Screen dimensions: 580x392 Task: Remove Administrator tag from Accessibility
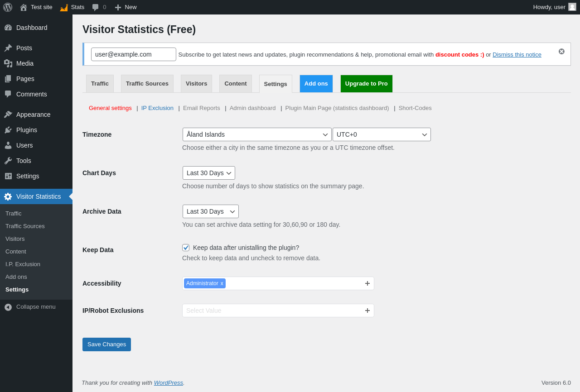click(222, 283)
